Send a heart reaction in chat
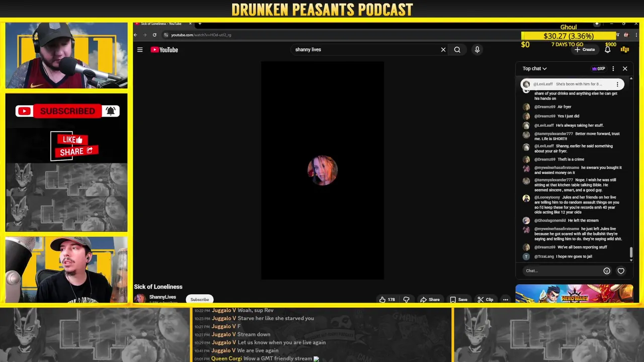The image size is (644, 362). (x=621, y=271)
